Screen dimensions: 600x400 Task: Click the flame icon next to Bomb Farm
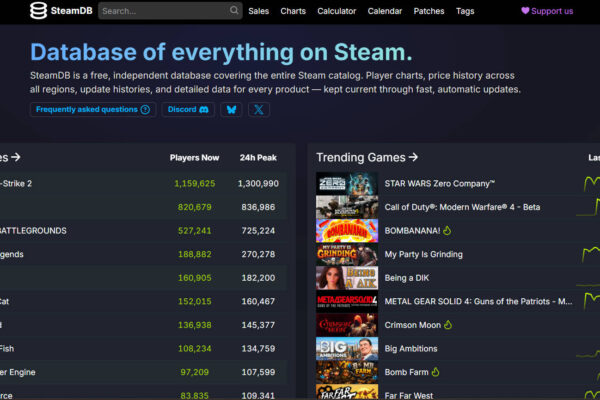tap(435, 372)
